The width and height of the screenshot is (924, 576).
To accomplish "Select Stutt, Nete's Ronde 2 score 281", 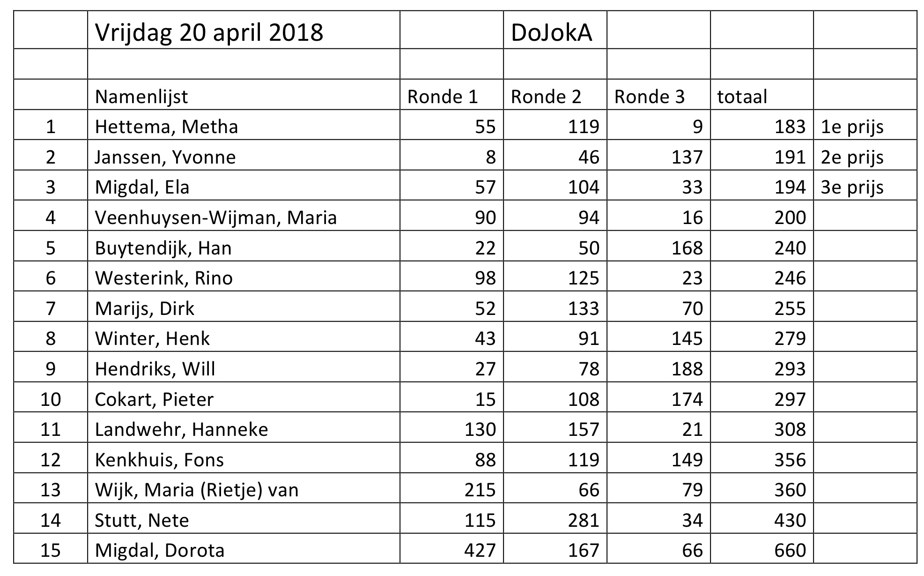I will (x=555, y=518).
